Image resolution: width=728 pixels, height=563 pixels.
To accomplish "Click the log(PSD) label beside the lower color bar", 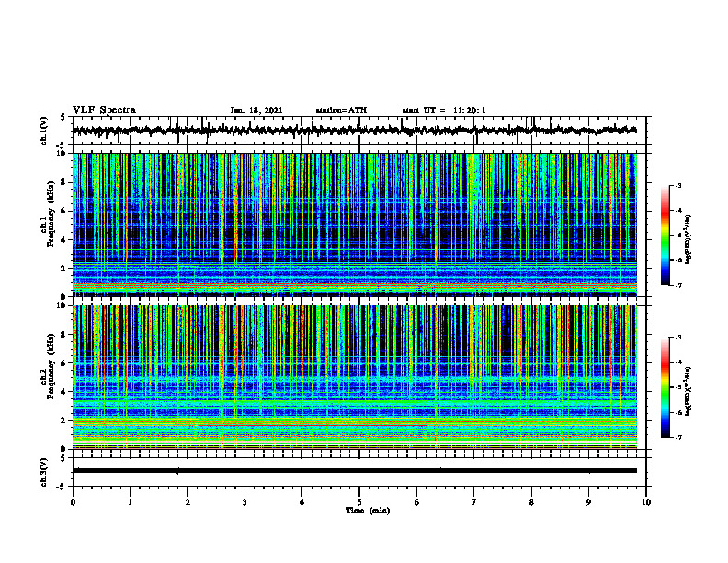I will tap(688, 390).
